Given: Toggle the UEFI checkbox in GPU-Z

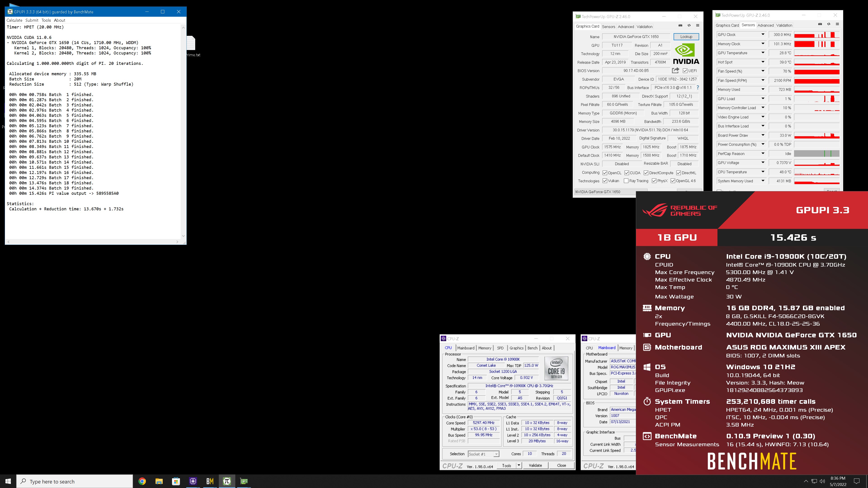Looking at the screenshot, I should pos(685,71).
